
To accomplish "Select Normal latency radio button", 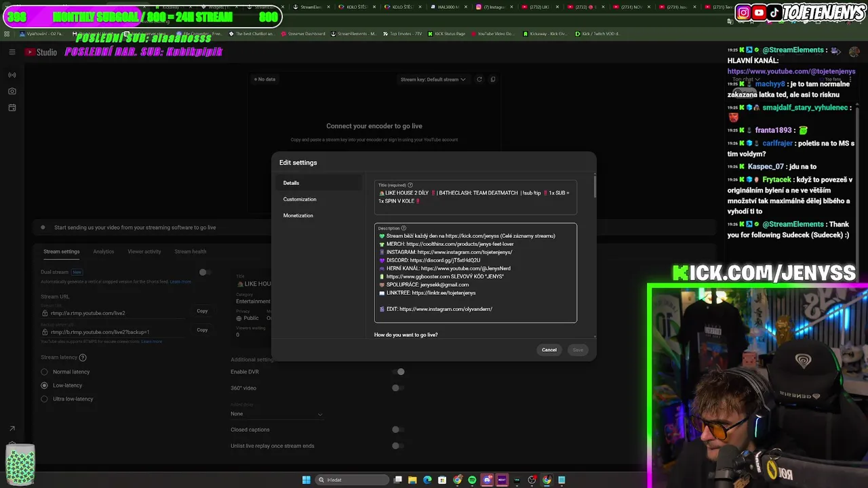I will (x=44, y=371).
